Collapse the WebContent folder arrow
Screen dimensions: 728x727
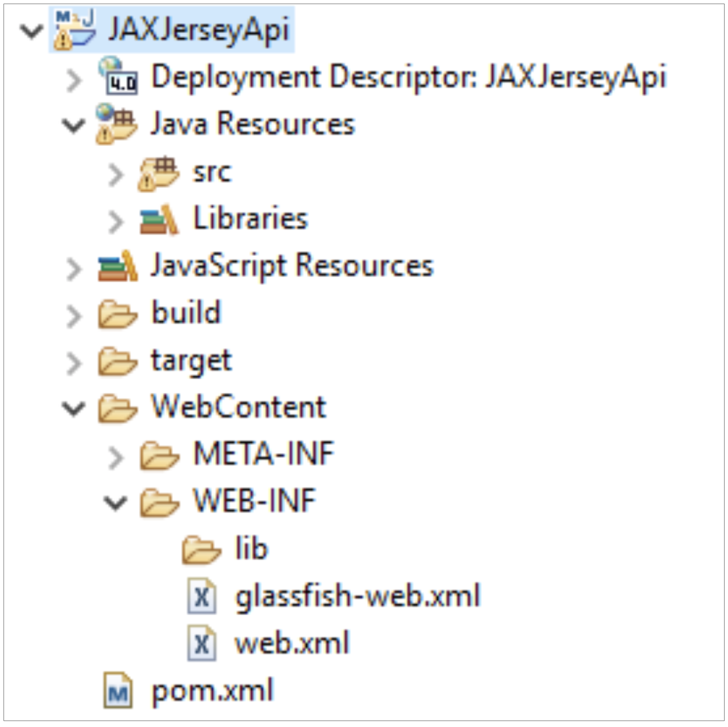click(x=74, y=408)
